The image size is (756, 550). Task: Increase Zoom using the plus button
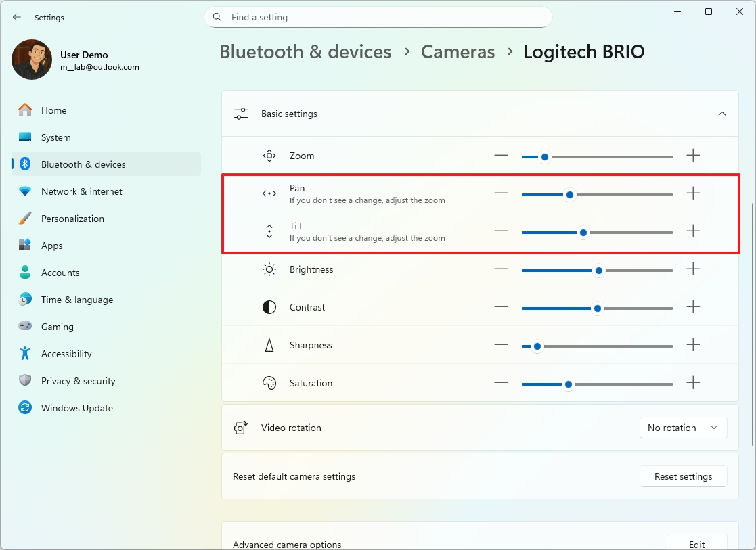point(693,156)
